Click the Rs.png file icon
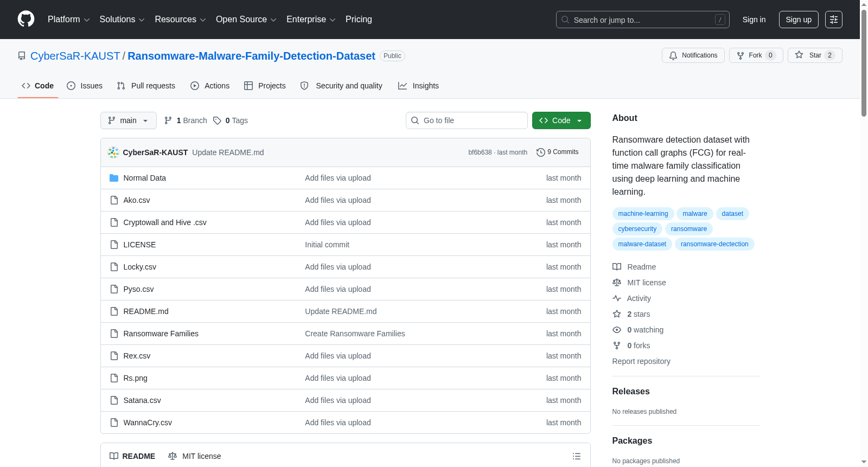The width and height of the screenshot is (868, 467). (x=114, y=378)
